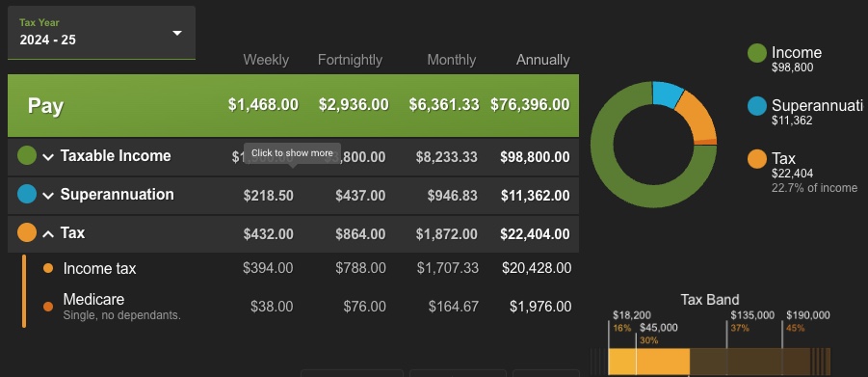Expand the Superannuation row chevron
The height and width of the screenshot is (377, 868).
point(48,195)
